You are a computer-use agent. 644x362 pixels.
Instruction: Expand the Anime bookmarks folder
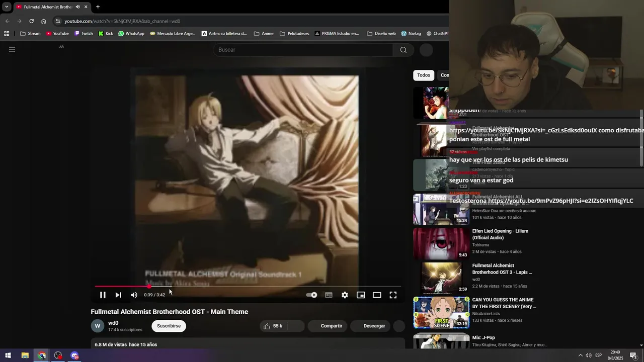coord(264,34)
